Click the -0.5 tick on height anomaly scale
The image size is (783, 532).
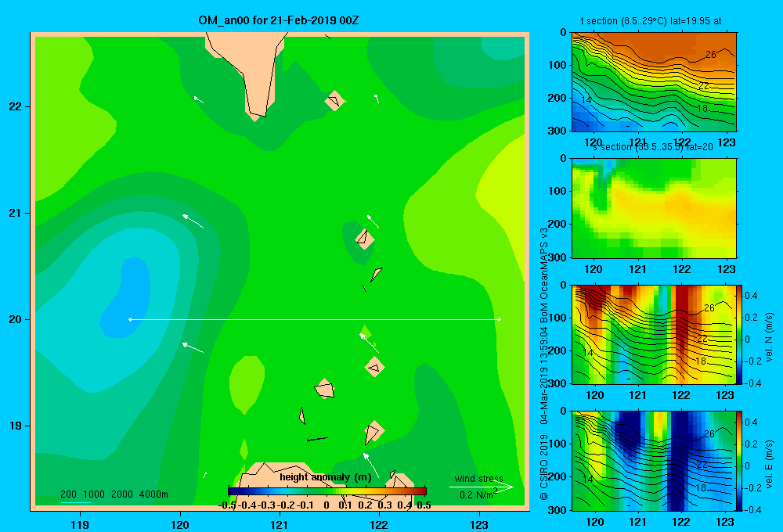(227, 505)
